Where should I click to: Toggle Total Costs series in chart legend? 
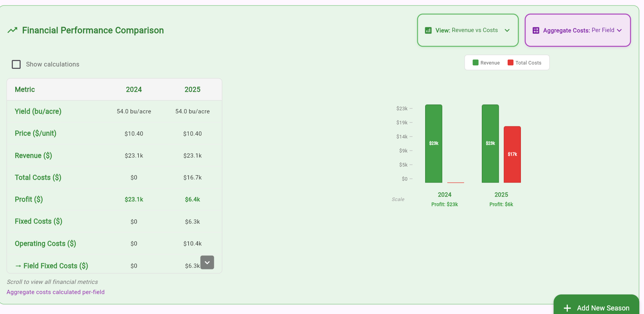point(524,63)
